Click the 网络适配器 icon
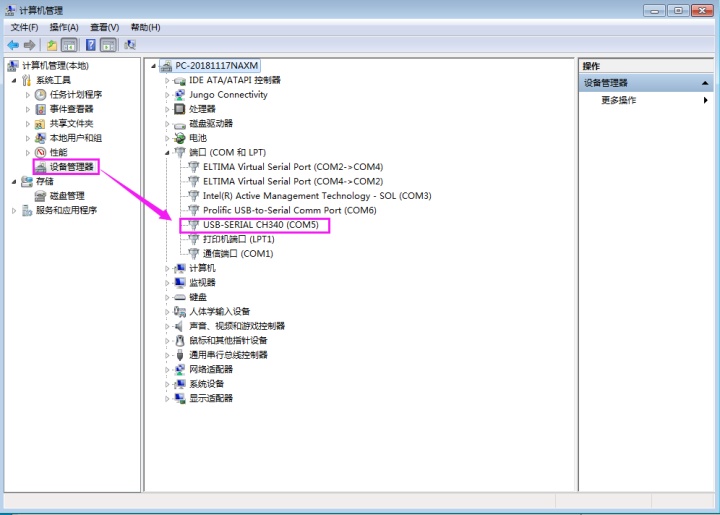Image resolution: width=720 pixels, height=515 pixels. [x=180, y=369]
